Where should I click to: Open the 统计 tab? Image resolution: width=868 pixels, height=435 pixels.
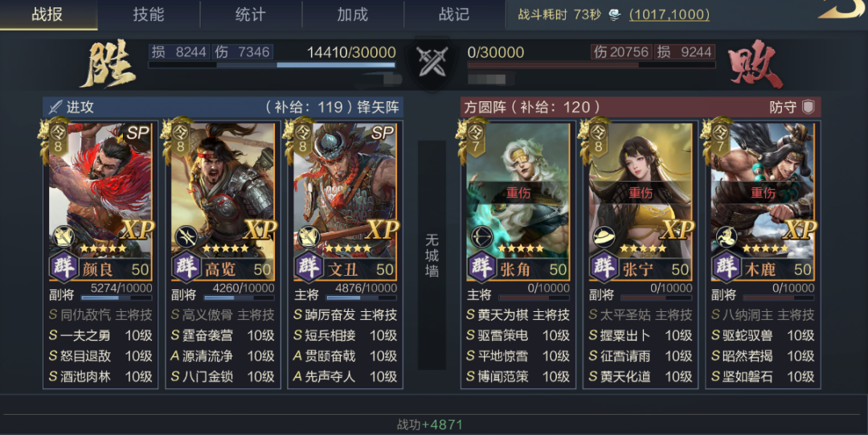click(x=250, y=14)
